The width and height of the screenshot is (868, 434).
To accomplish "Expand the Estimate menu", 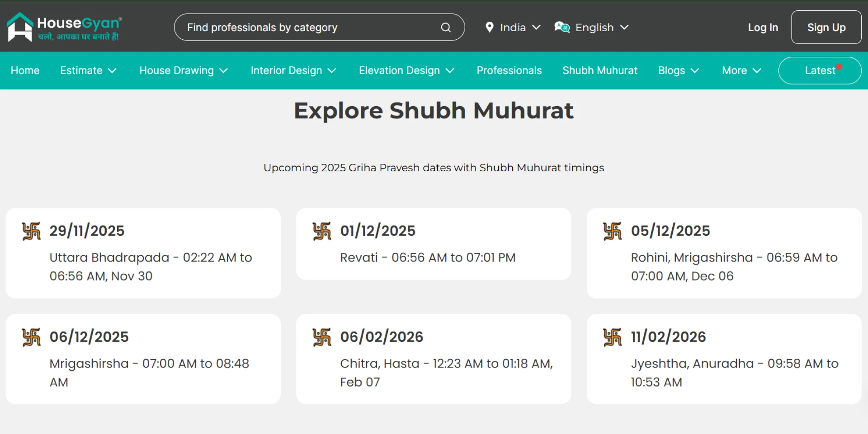I will (x=88, y=70).
